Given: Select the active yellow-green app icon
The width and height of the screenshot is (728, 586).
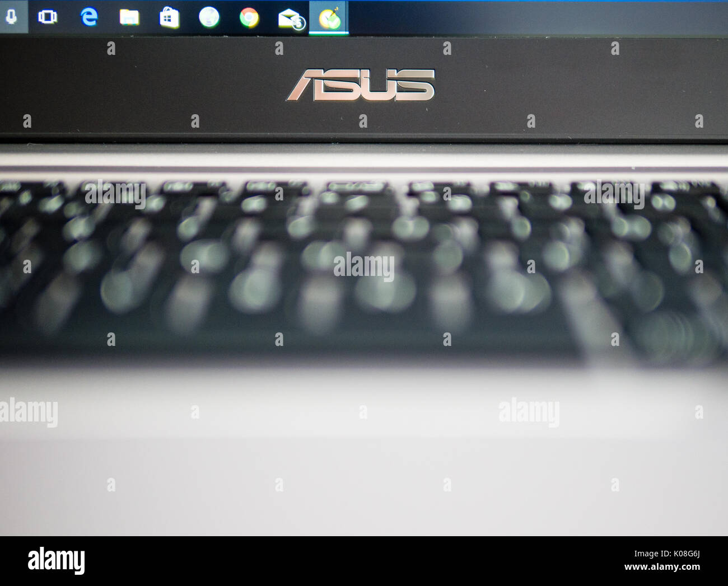Looking at the screenshot, I should click(x=329, y=18).
